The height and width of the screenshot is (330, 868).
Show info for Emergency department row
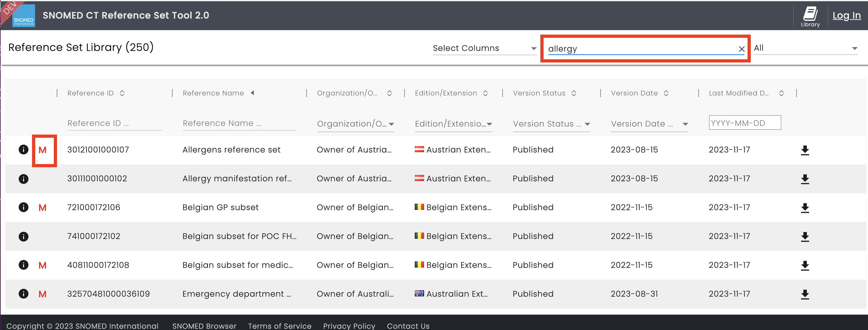[x=23, y=294]
